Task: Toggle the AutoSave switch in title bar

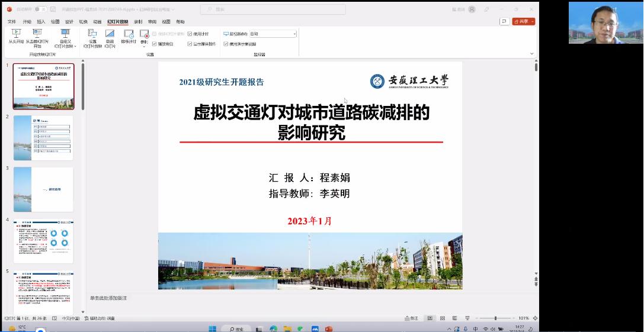Action: 40,9
